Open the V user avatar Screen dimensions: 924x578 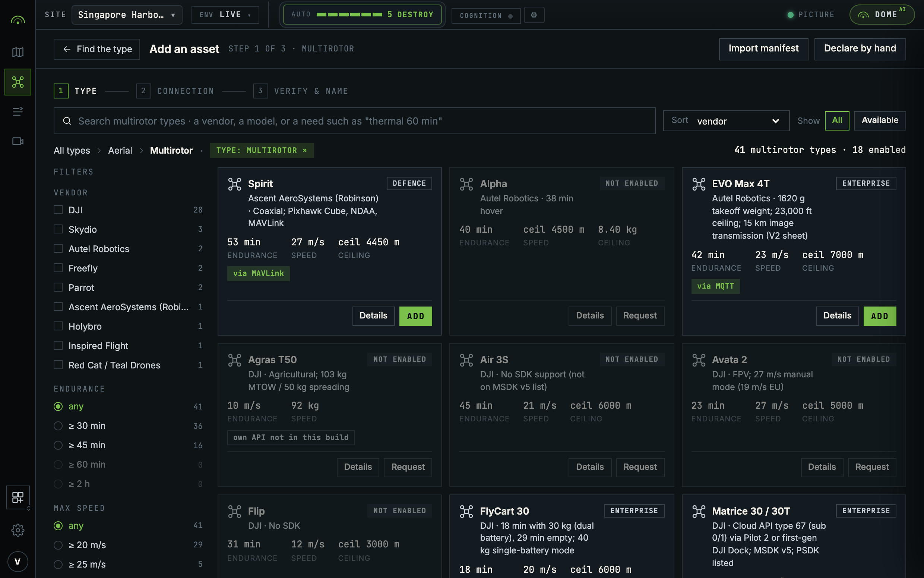point(18,561)
